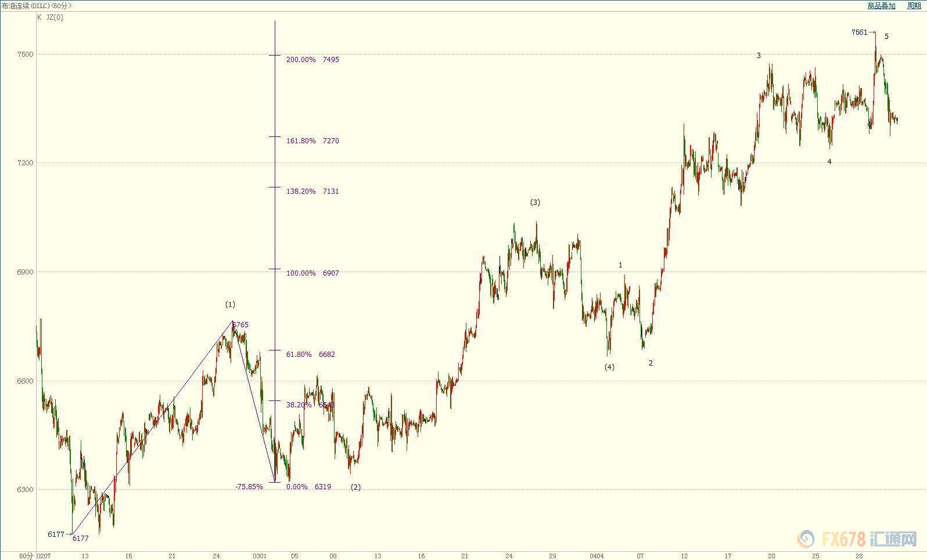Image resolution: width=927 pixels, height=560 pixels.
Task: Select Fibonacci level 138.20% 7131
Action: click(x=312, y=192)
